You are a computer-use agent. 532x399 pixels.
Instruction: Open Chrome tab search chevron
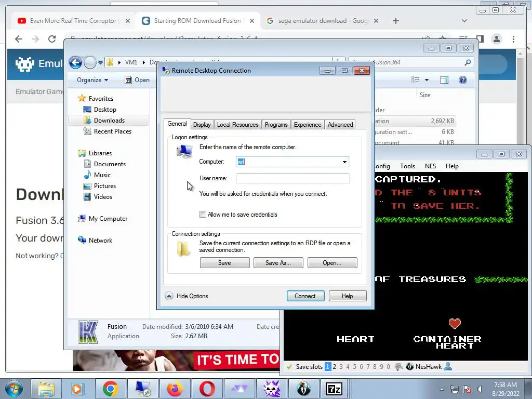click(x=464, y=21)
